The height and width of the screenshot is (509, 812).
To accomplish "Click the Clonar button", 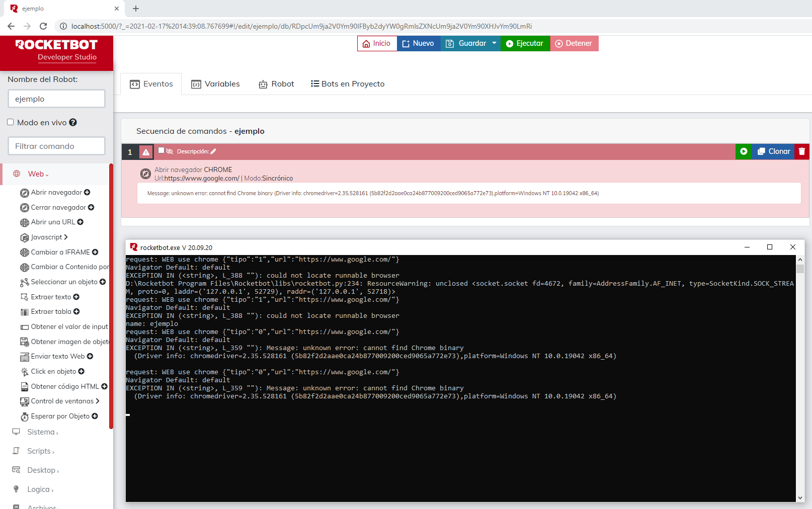I will (x=773, y=151).
